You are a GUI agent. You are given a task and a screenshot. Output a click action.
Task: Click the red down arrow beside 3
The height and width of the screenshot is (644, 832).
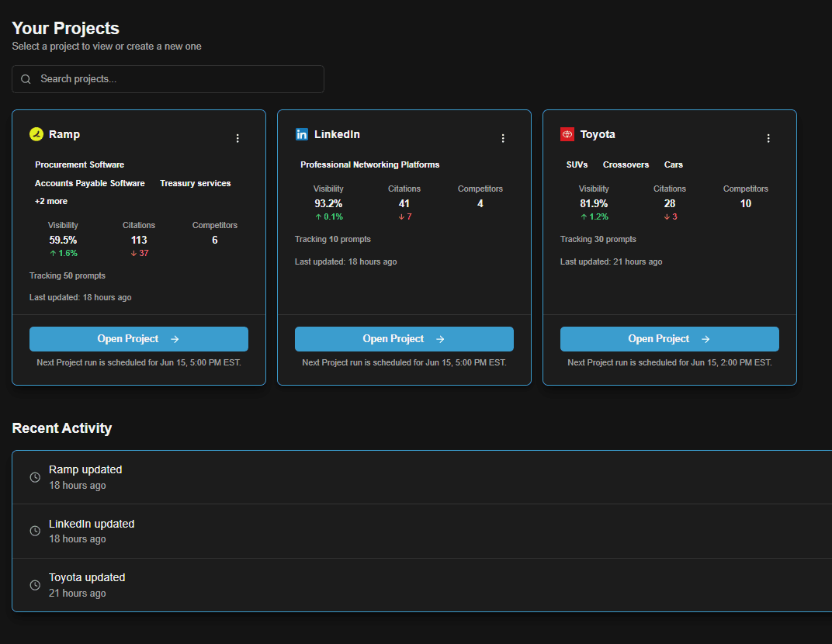pyautogui.click(x=667, y=217)
